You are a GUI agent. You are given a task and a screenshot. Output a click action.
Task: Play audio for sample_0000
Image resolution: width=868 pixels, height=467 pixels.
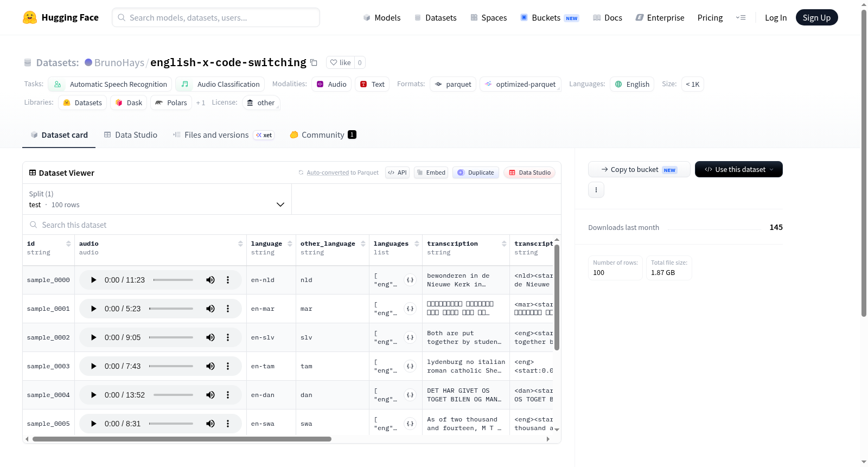(93, 280)
